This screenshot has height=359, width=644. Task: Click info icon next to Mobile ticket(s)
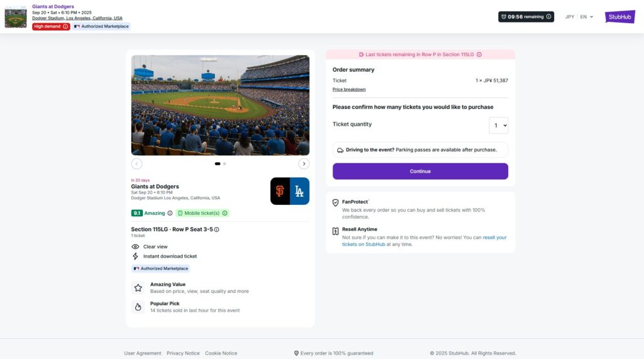[225, 213]
